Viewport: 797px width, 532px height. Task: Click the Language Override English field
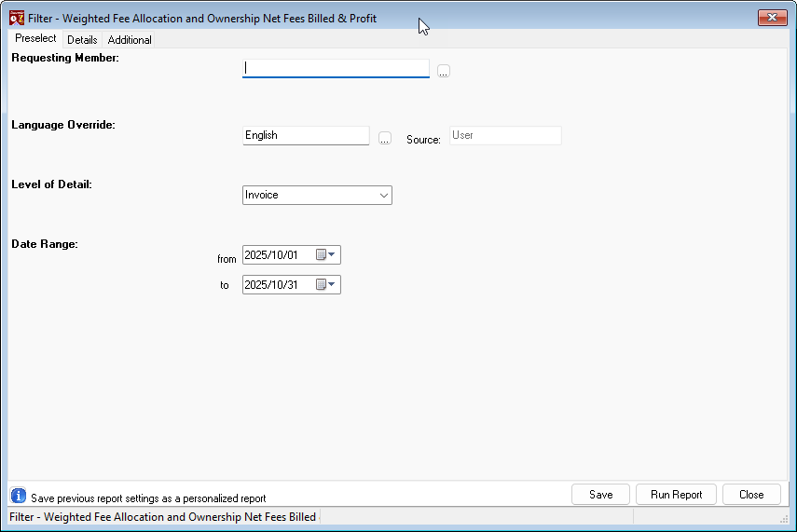pos(306,136)
